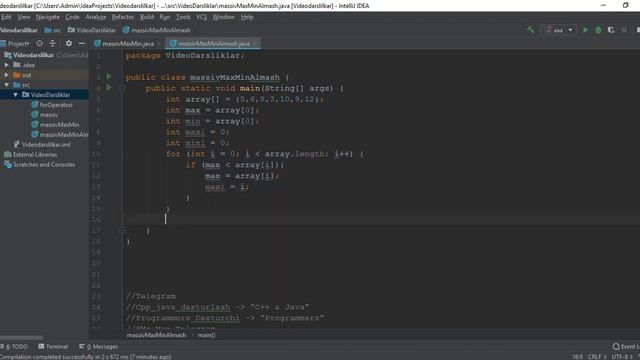The width and height of the screenshot is (640, 360).
Task: Open the Messages tool window
Action: [99, 347]
